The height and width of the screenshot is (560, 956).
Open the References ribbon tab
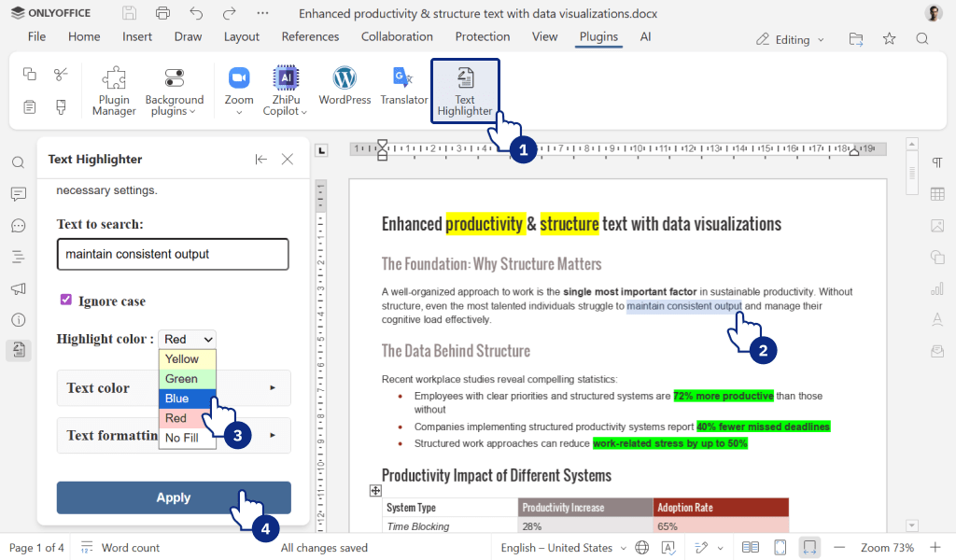click(310, 36)
